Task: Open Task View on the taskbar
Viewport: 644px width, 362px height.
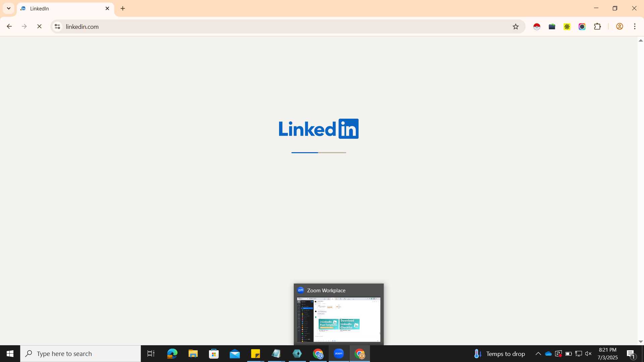Action: point(151,354)
